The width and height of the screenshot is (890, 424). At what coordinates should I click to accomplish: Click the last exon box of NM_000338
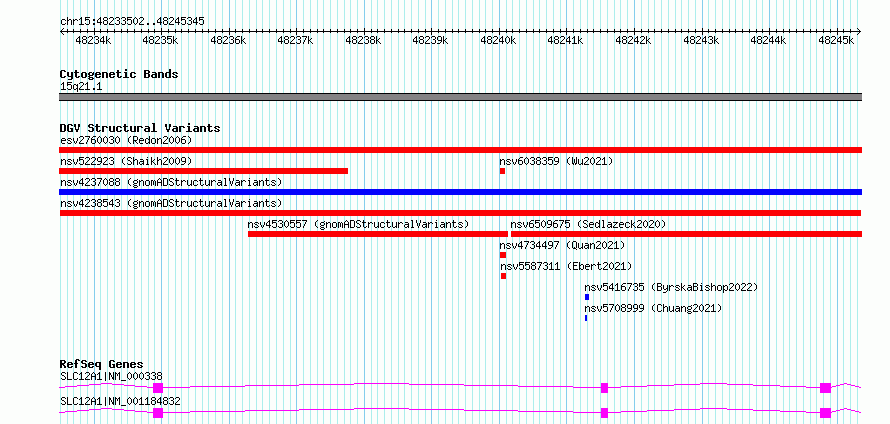coord(825,388)
